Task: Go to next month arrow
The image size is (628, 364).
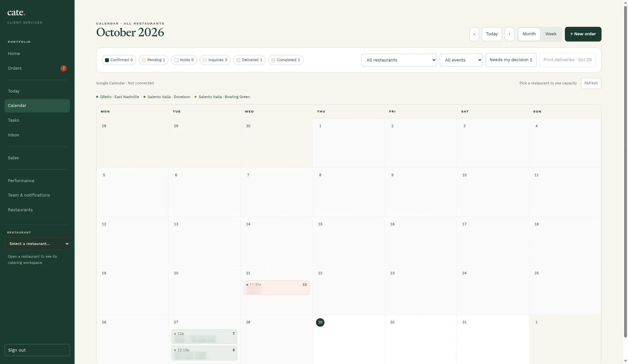Action: coord(509,34)
